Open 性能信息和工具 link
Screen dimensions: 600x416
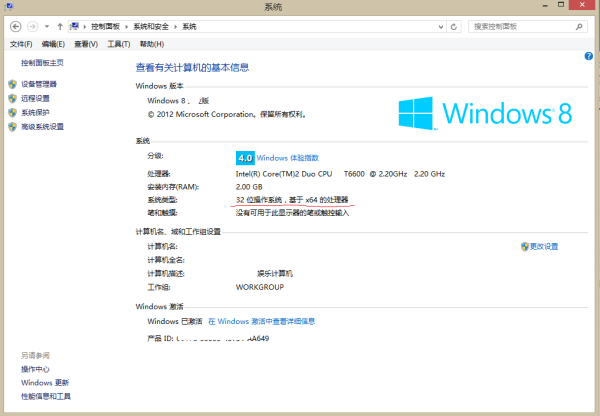click(46, 396)
